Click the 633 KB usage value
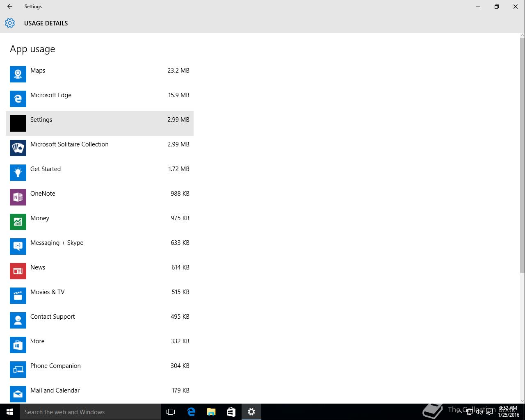 pyautogui.click(x=180, y=243)
